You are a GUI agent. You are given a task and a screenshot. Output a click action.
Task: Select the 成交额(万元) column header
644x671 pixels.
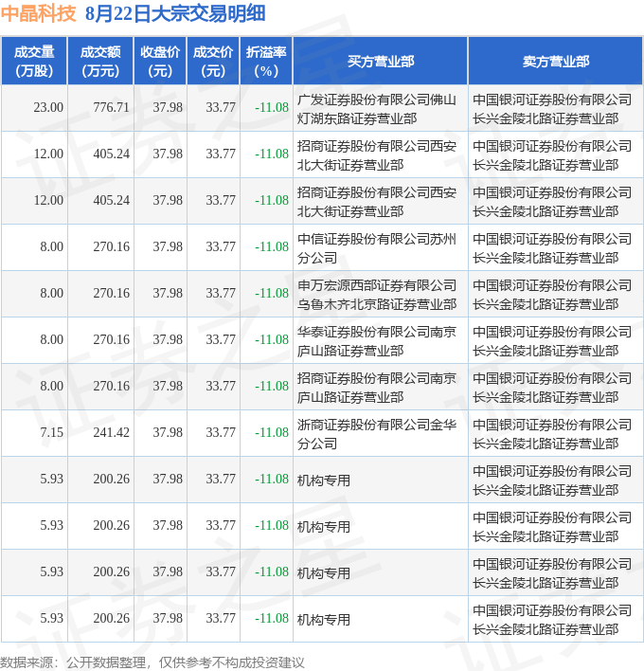pyautogui.click(x=100, y=62)
